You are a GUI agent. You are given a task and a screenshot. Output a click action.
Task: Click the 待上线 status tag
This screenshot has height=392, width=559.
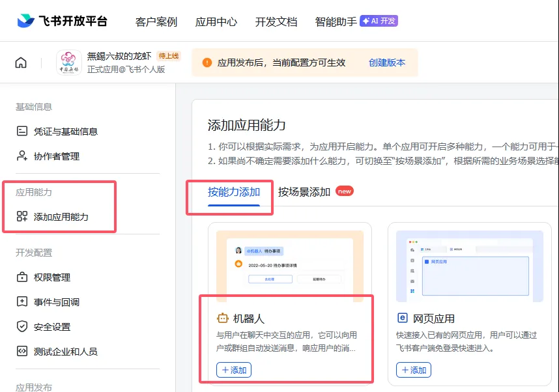[169, 56]
